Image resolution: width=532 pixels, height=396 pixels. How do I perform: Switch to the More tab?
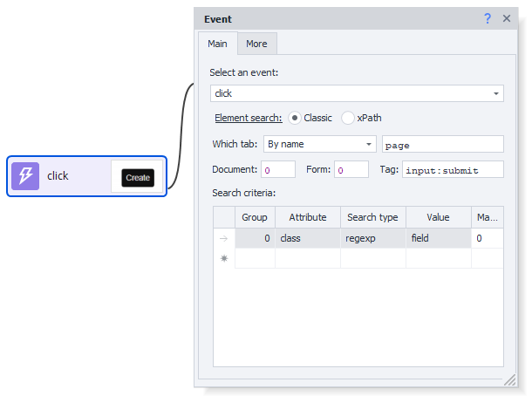[256, 44]
